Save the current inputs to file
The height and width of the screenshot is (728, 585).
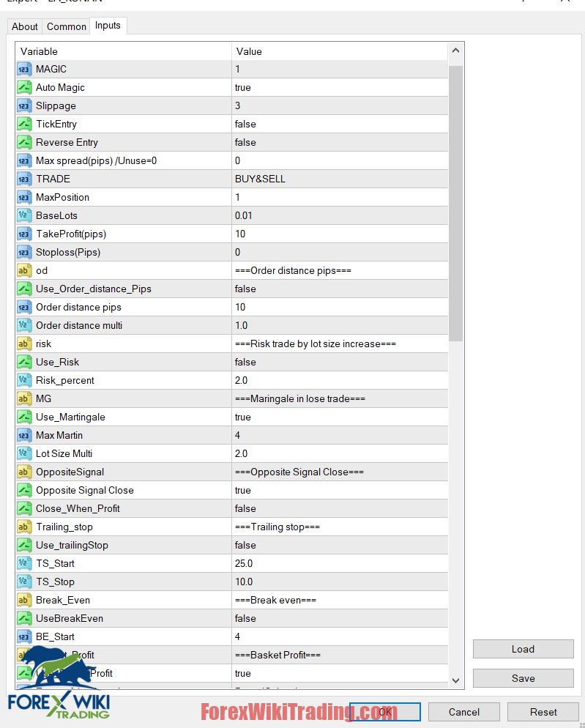tap(523, 678)
